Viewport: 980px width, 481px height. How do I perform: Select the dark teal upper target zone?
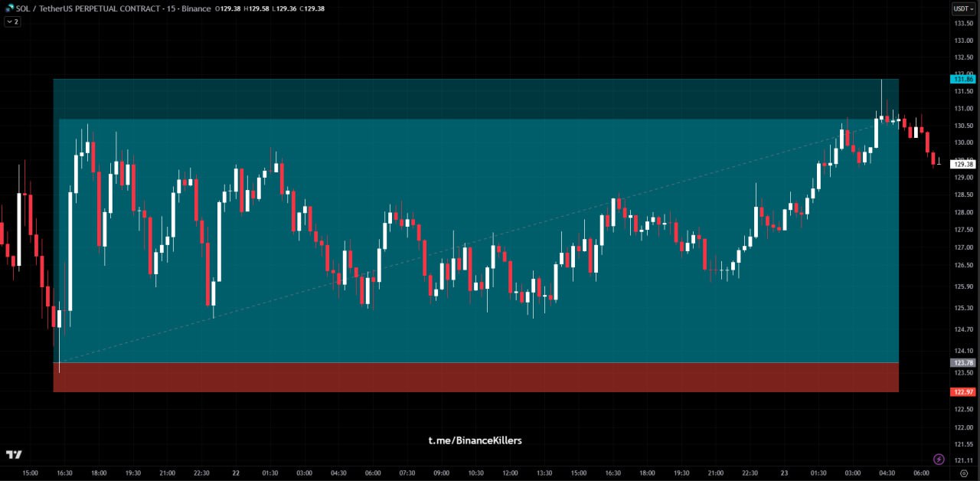tap(475, 99)
